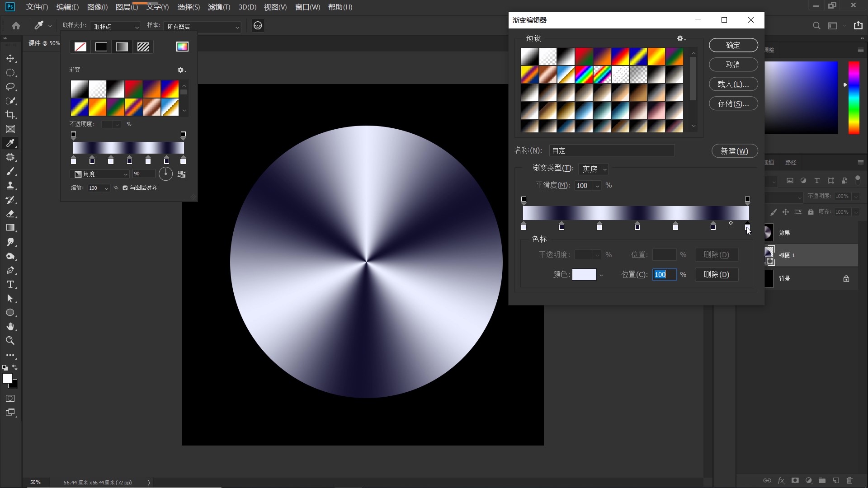Open the 窗口(W) menu
The height and width of the screenshot is (488, 868).
point(307,7)
